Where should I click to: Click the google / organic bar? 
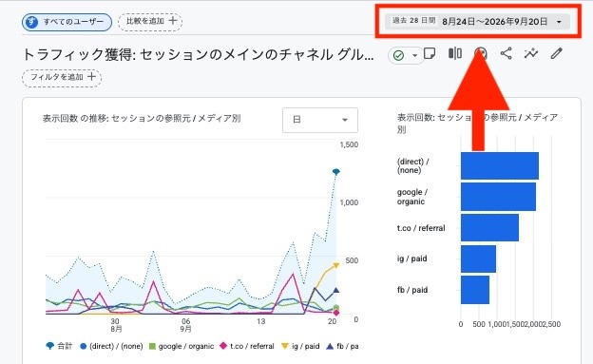pos(498,197)
